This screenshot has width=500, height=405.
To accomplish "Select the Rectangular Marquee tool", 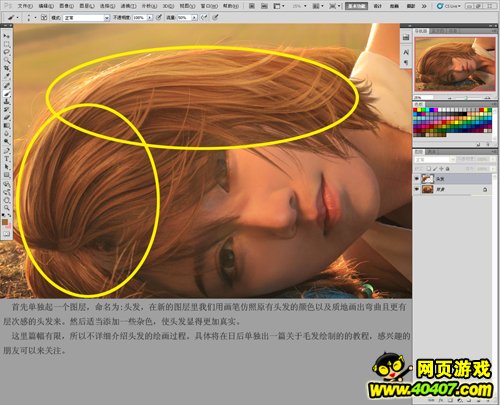I will click(6, 44).
